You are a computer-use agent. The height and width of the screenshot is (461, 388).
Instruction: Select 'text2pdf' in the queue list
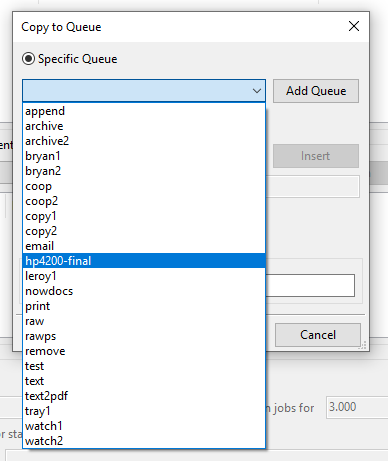point(144,396)
